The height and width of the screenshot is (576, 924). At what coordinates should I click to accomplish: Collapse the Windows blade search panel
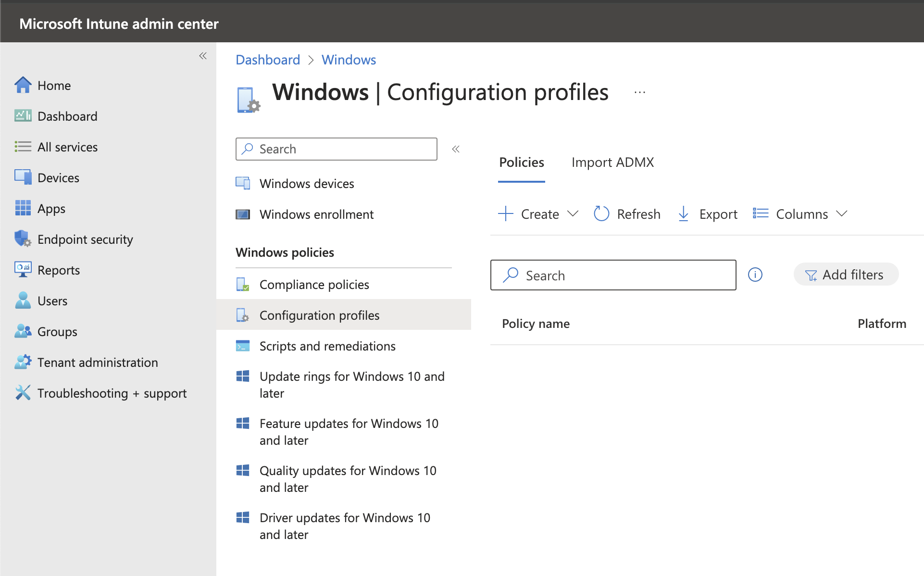[455, 149]
